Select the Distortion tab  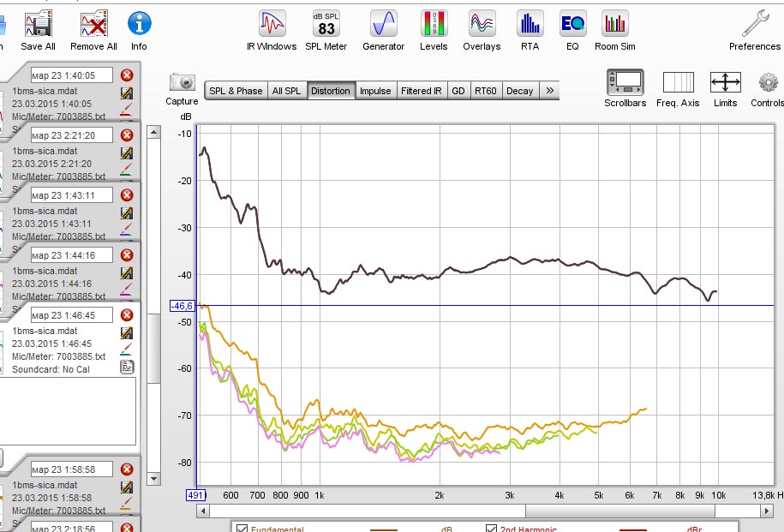coord(331,91)
